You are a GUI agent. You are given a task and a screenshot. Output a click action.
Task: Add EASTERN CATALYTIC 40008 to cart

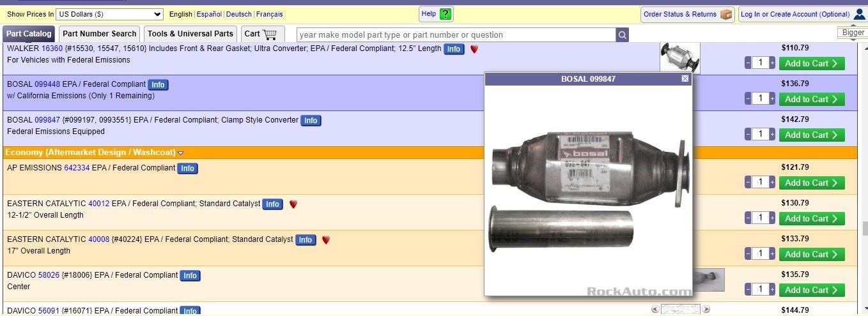(x=812, y=254)
